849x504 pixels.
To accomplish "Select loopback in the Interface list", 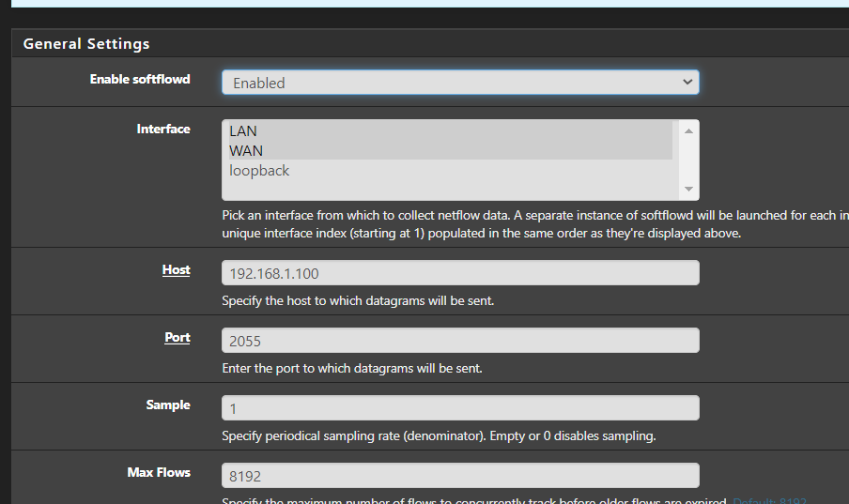I will tap(450, 171).
